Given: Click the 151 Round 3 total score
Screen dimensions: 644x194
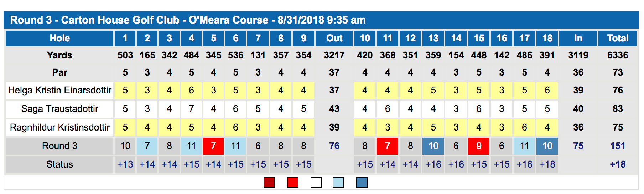Looking at the screenshot, I should (x=618, y=146).
